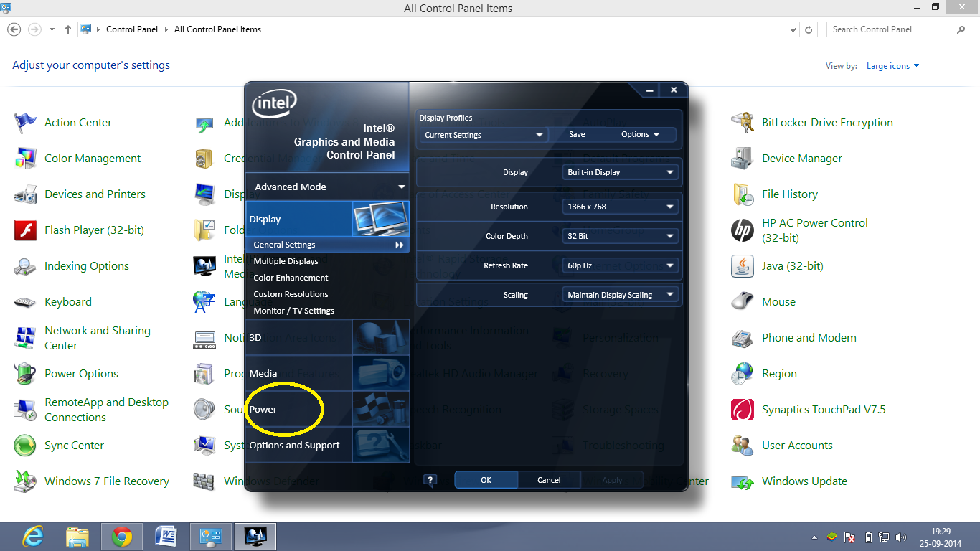
Task: Open File Explorer from the taskbar
Action: (x=77, y=537)
